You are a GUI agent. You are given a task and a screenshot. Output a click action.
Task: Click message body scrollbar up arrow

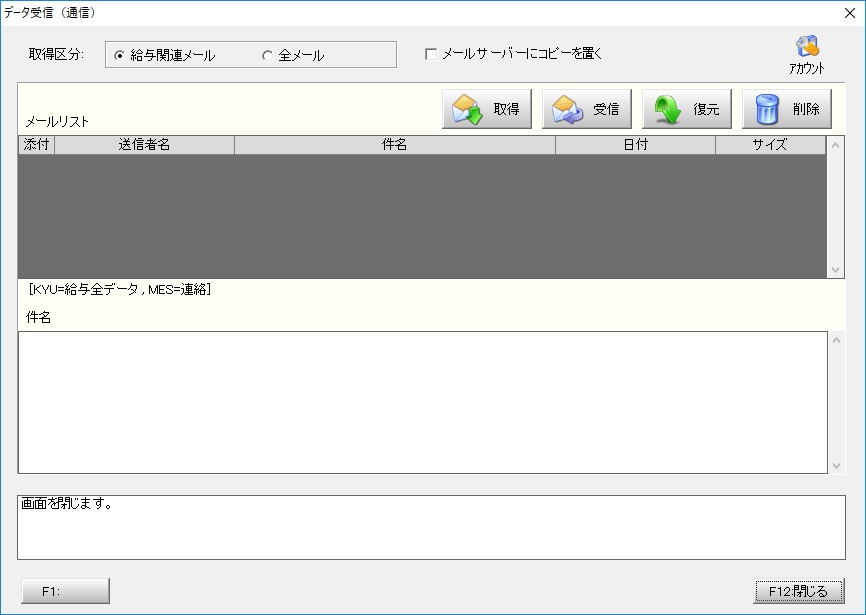tap(836, 340)
